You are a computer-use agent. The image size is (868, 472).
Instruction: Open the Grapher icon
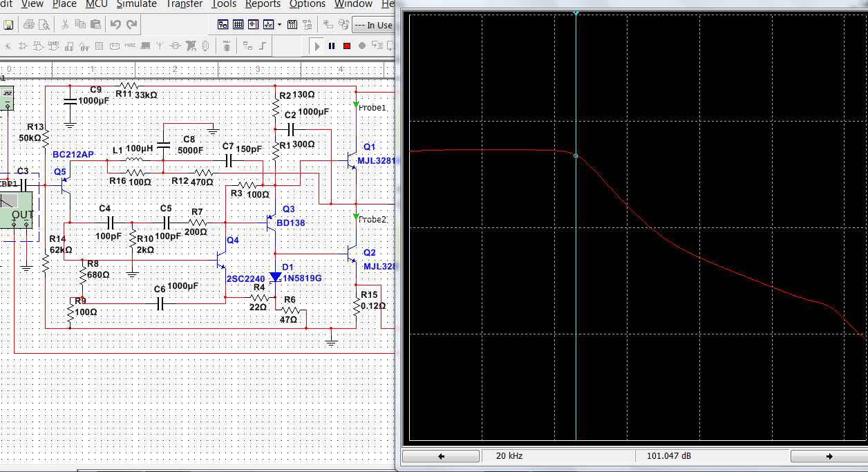click(x=268, y=25)
